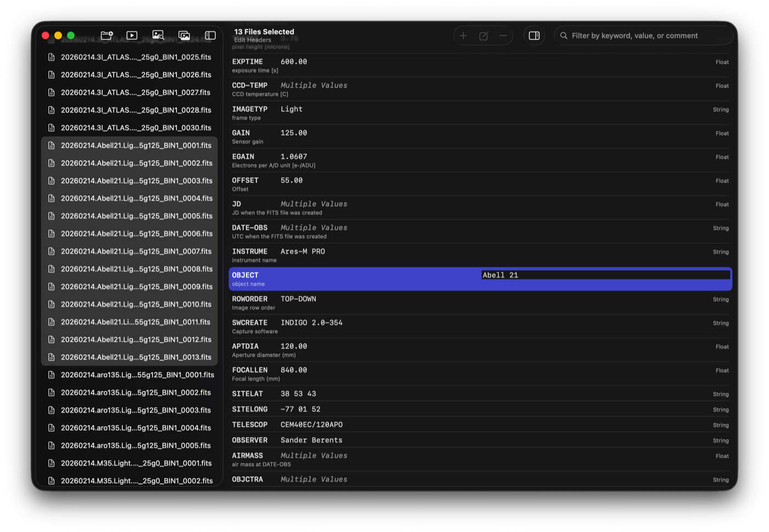This screenshot has width=769, height=532.
Task: Select file 3I_ATLAS BIN1_0026.fits
Action: [130, 75]
